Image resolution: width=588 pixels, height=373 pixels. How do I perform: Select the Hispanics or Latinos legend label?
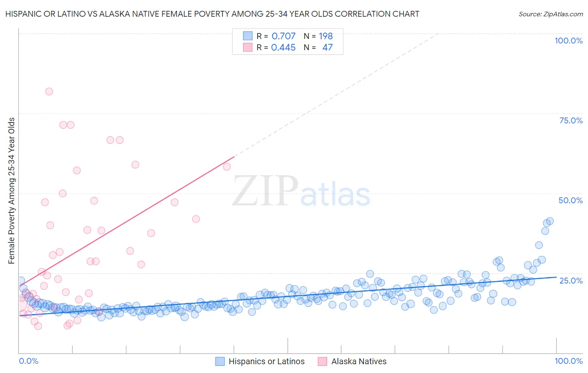coord(267,361)
